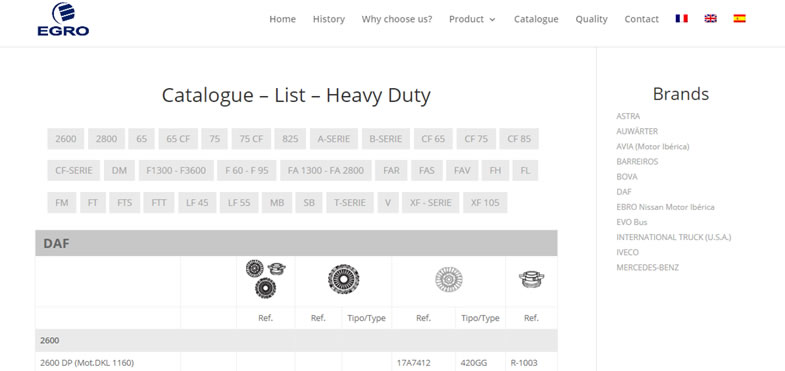Select the 75 model filter
Image resolution: width=785 pixels, height=371 pixels.
click(214, 139)
